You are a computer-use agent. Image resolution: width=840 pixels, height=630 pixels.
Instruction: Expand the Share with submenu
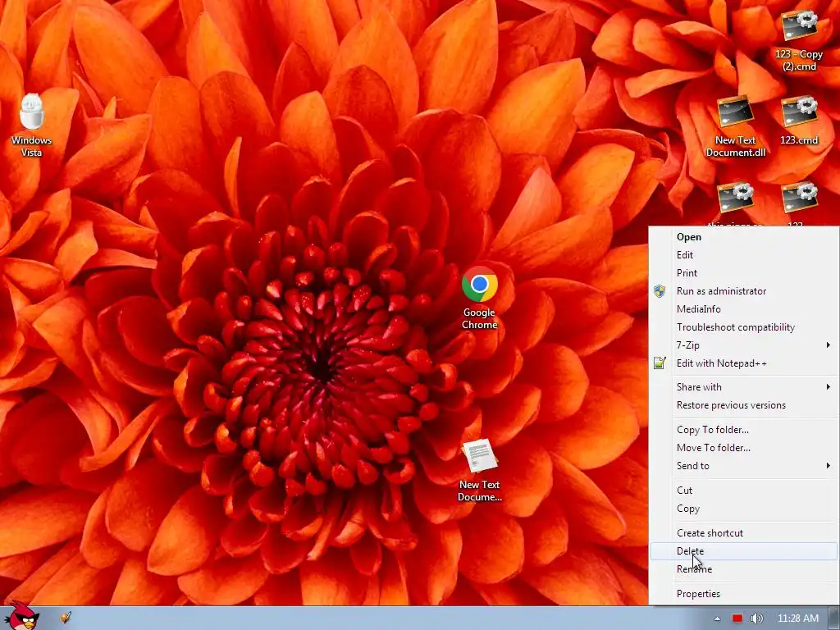tap(744, 387)
